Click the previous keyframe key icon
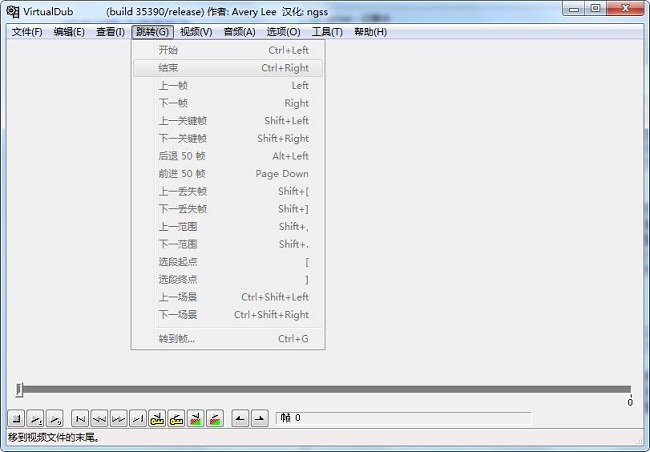Viewport: 650px width, 452px height. pos(157,418)
